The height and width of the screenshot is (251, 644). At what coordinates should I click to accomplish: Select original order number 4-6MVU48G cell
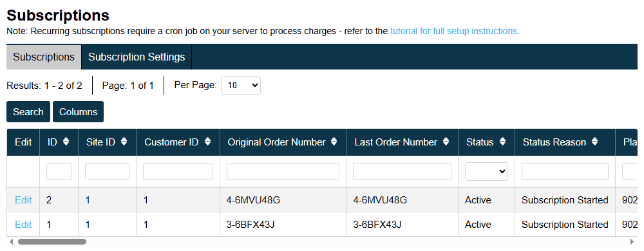point(283,200)
